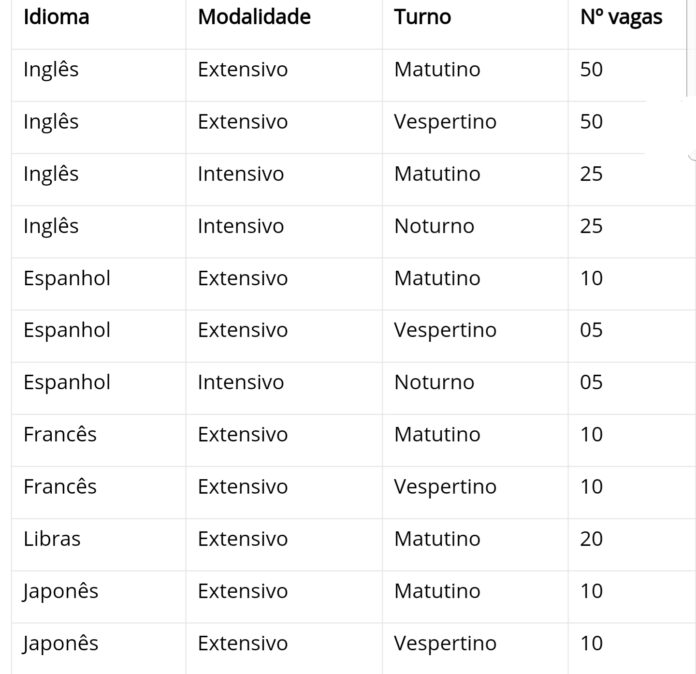The width and height of the screenshot is (696, 674).
Task: Click the 50 vagas cell for Inglês Matutino
Action: 591,70
